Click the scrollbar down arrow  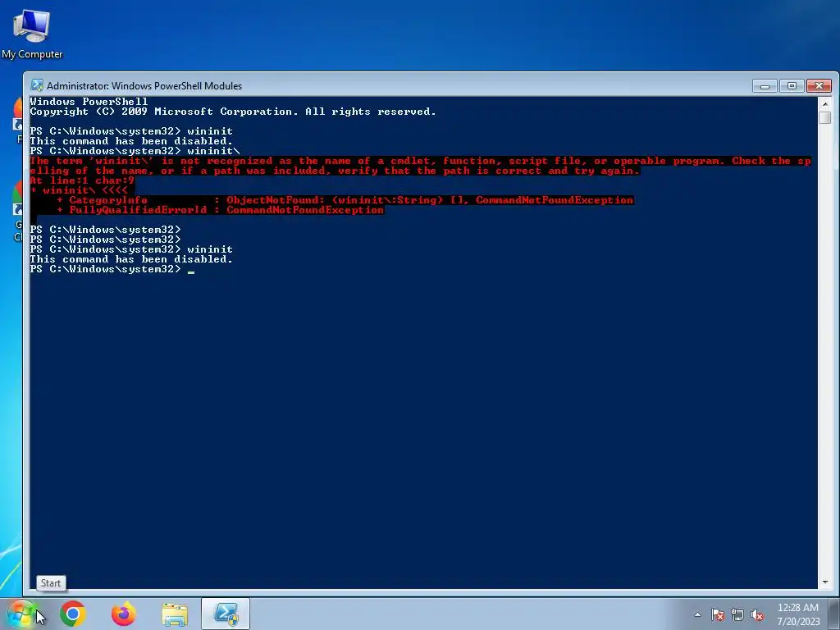click(825, 582)
